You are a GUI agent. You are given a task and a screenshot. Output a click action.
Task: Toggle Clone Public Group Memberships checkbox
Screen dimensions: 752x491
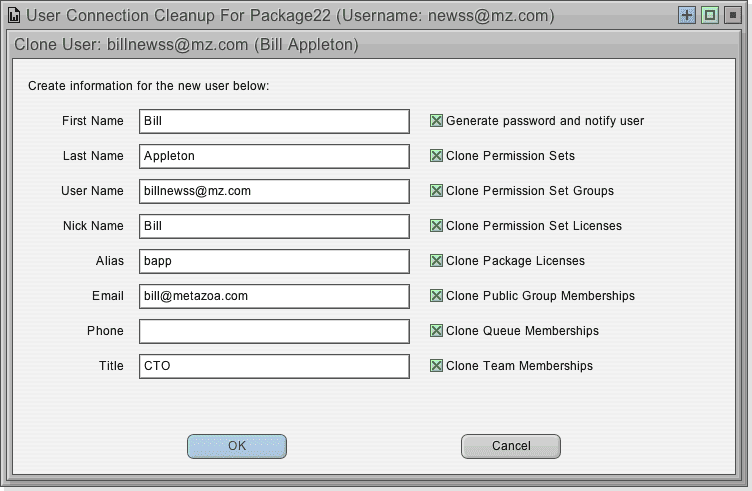pyautogui.click(x=436, y=296)
